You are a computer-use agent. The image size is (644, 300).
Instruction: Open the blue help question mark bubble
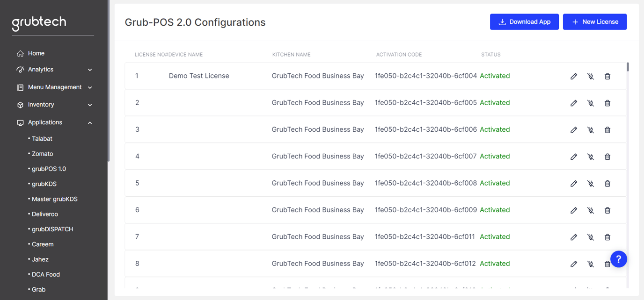click(x=619, y=259)
